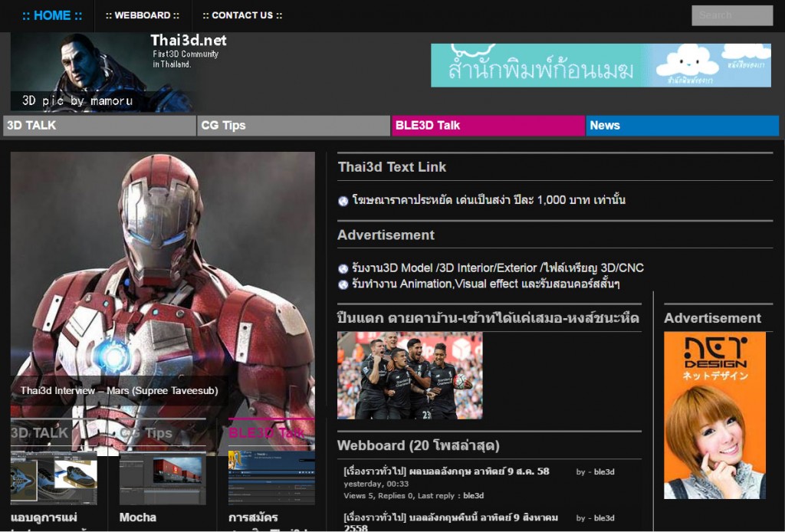The height and width of the screenshot is (532, 785).
Task: Open the HOME navigation link
Action: 52,15
